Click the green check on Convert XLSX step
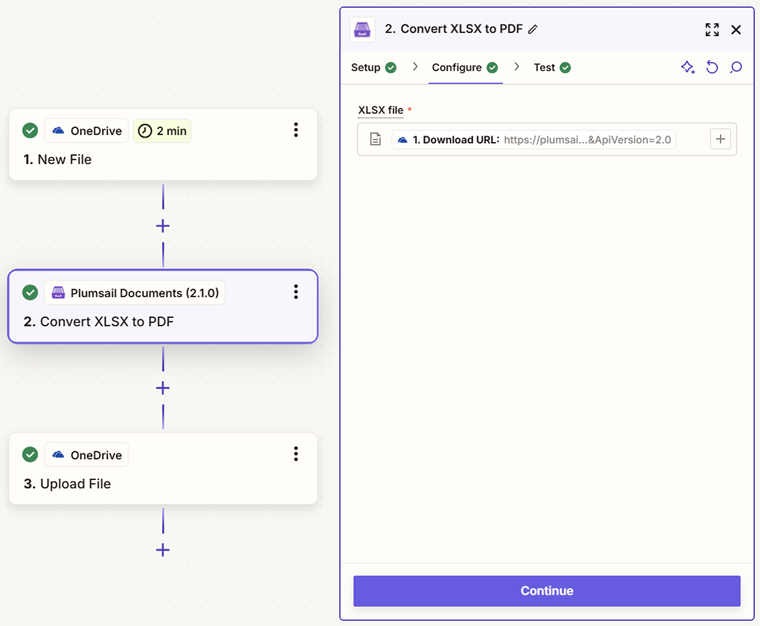 click(30, 292)
